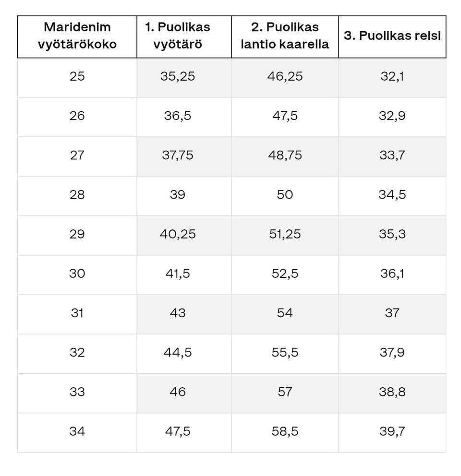Screen dimensions: 461x476
Task: Select the 34,5 half thigh cell
Action: 392,195
